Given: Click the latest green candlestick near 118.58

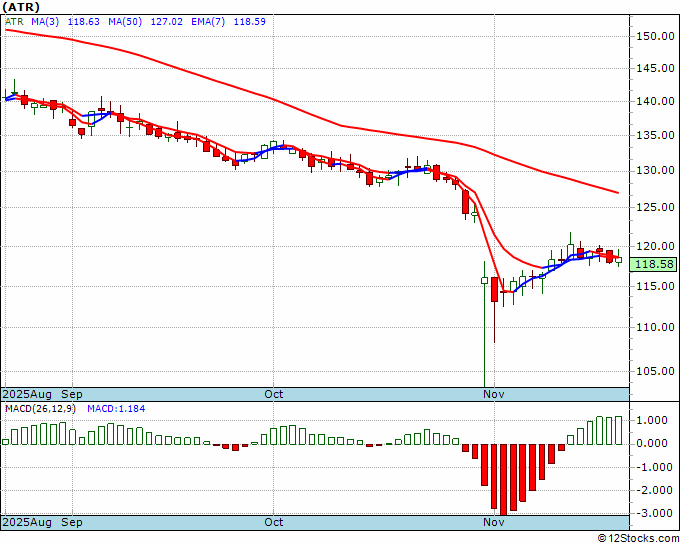Looking at the screenshot, I should coord(619,259).
